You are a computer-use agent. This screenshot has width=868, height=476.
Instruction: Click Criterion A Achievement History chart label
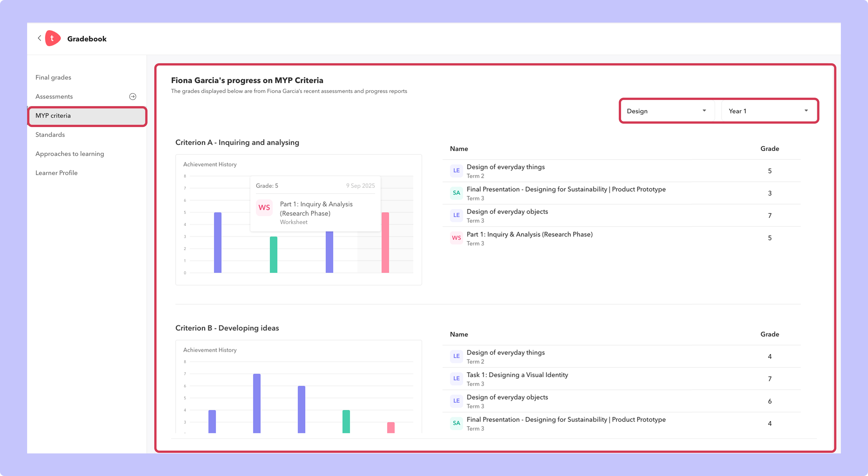point(210,164)
